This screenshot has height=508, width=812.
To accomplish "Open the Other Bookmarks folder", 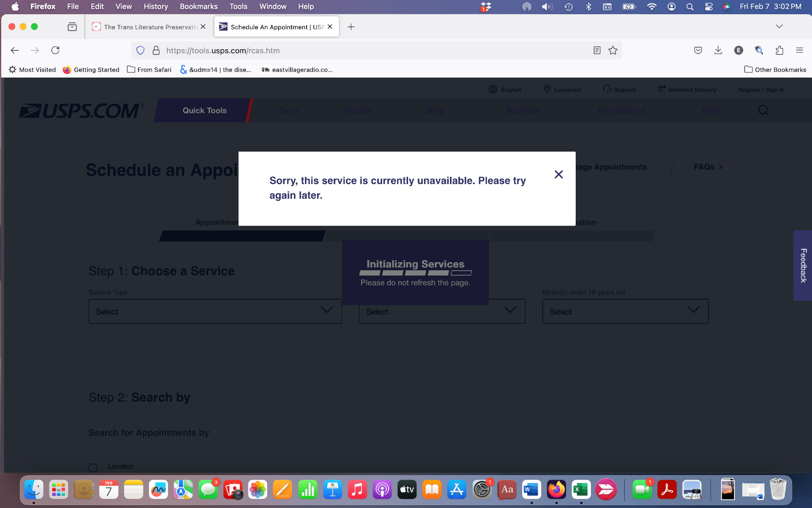I will pyautogui.click(x=775, y=69).
